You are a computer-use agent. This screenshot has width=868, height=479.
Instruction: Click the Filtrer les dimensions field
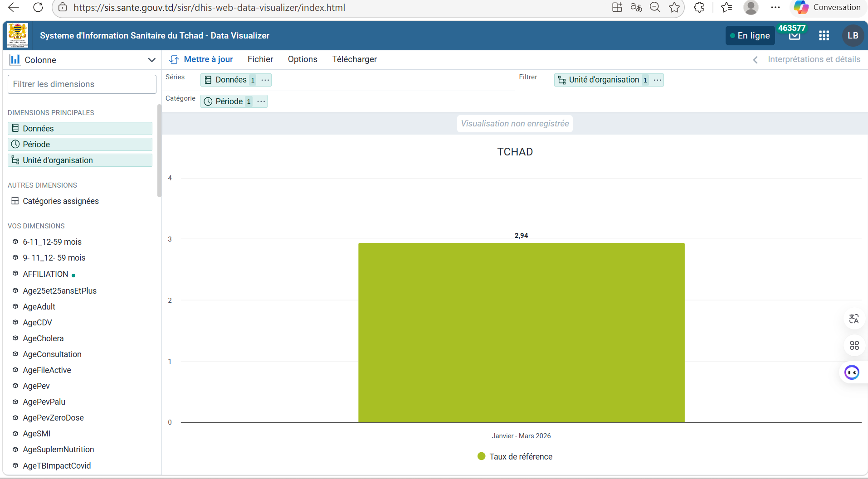click(82, 84)
